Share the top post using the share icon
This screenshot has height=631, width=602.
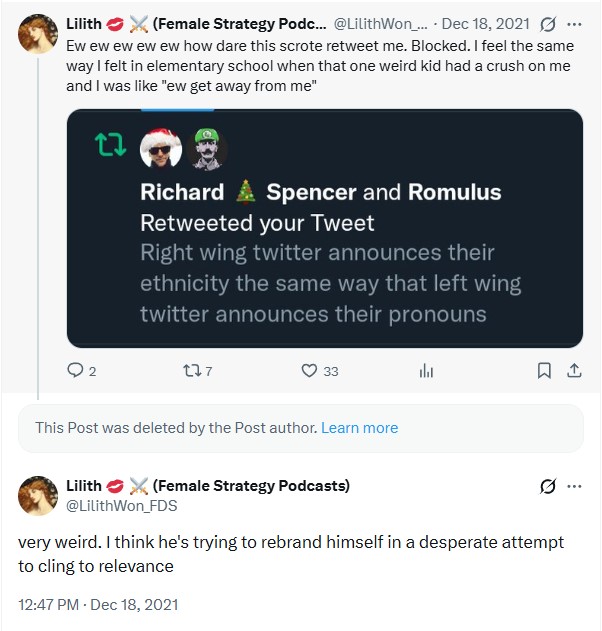coord(574,371)
